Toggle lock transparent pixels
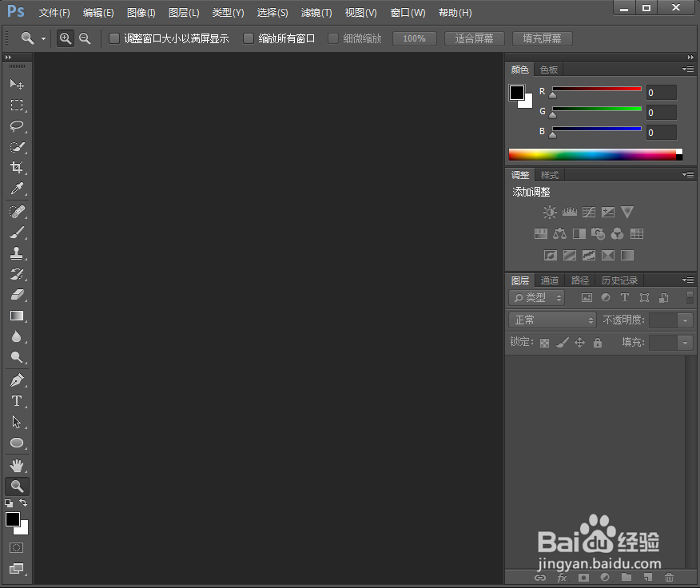700x588 pixels. [544, 343]
